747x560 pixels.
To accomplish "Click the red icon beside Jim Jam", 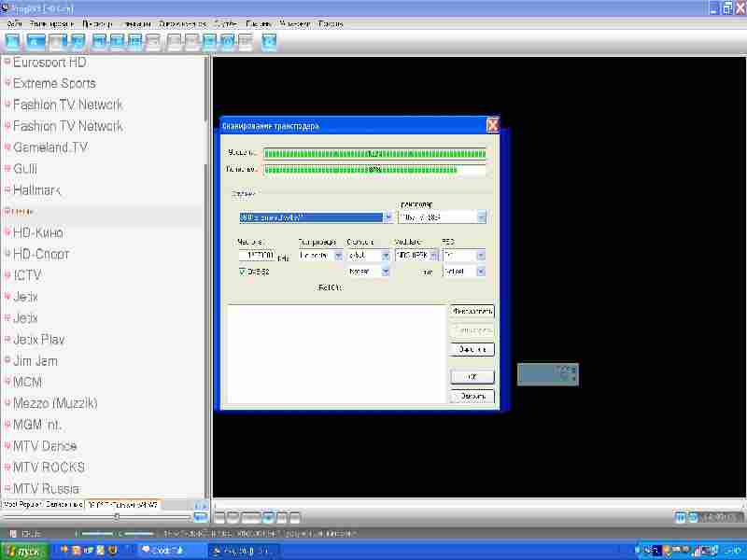I will tap(7, 360).
